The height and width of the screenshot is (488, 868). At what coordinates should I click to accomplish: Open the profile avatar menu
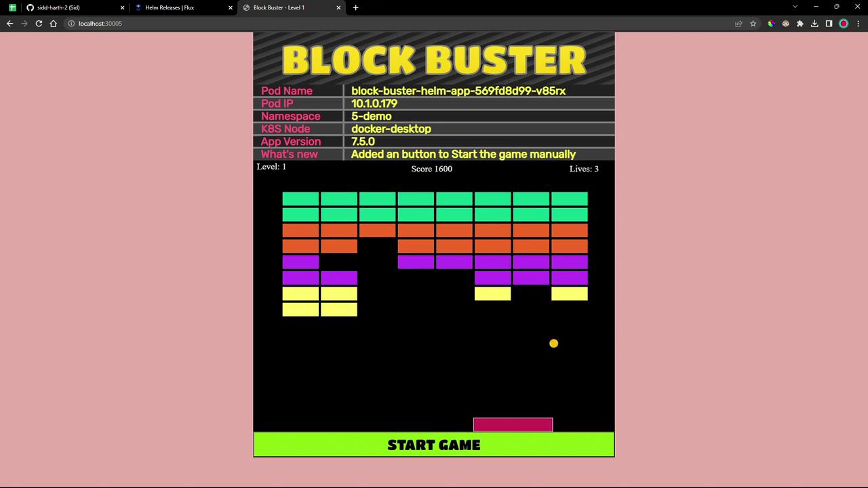pyautogui.click(x=844, y=24)
